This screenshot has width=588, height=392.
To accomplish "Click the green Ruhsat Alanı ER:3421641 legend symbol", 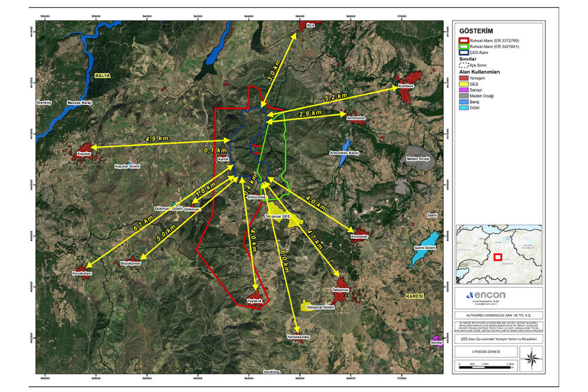I will (465, 46).
